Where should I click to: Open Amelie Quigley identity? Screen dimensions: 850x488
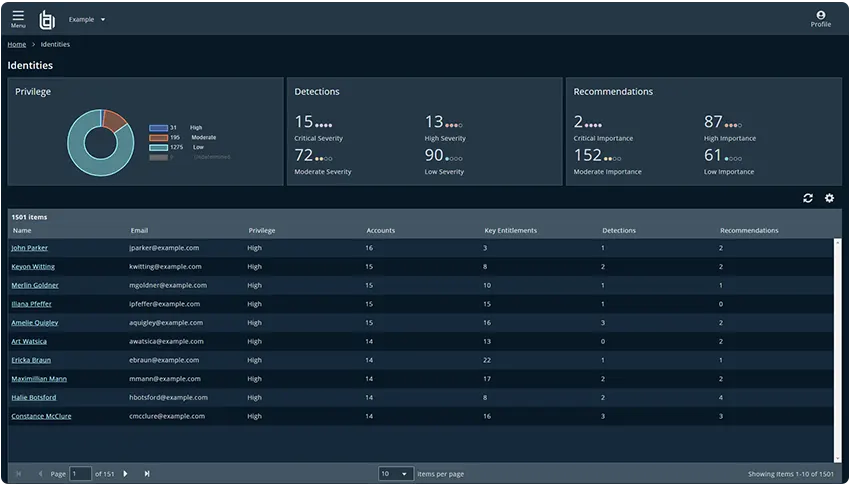tap(35, 323)
